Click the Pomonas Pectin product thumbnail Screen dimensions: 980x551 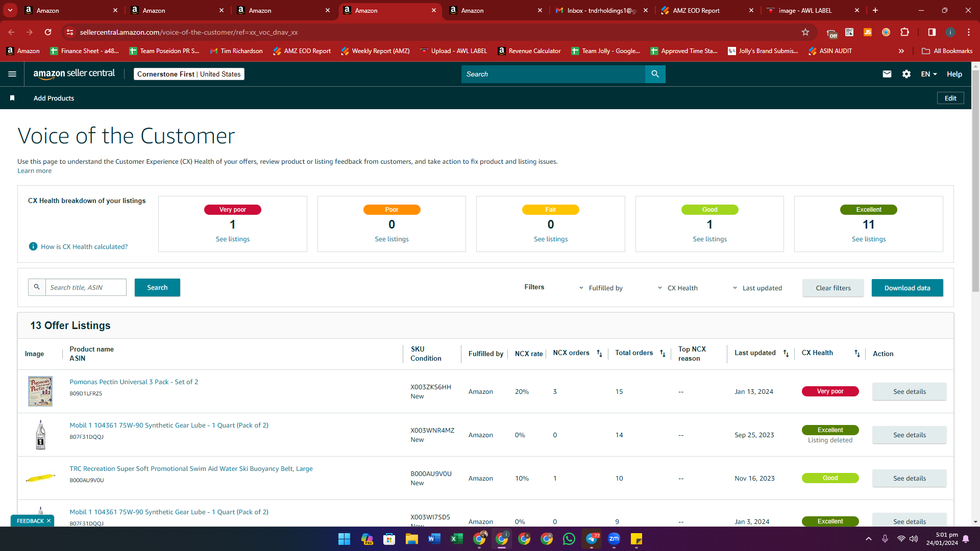point(40,391)
